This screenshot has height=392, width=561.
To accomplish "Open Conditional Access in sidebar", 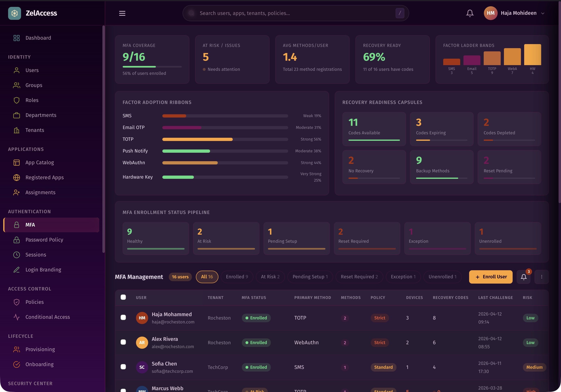I will (x=47, y=317).
